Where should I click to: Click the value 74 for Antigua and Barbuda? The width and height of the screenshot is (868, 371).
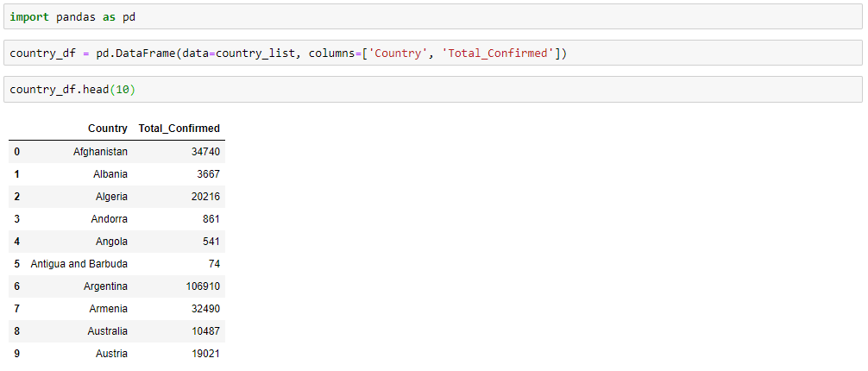214,263
